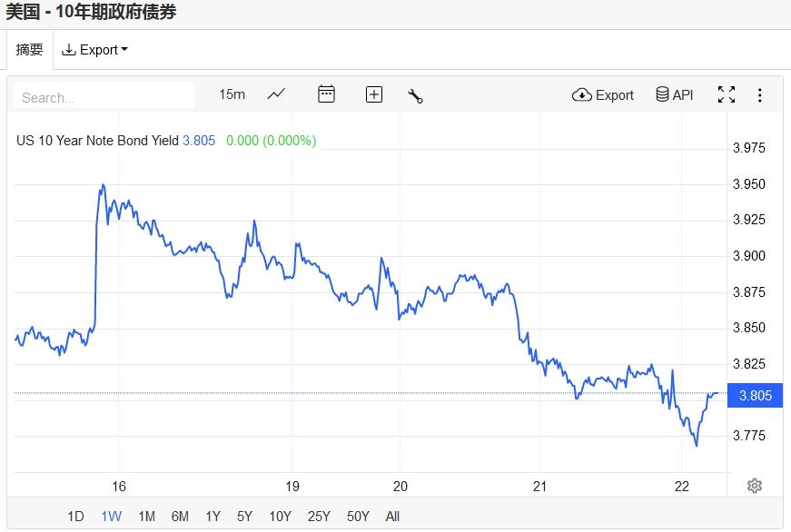Toggle fullscreen chart view

(x=727, y=94)
